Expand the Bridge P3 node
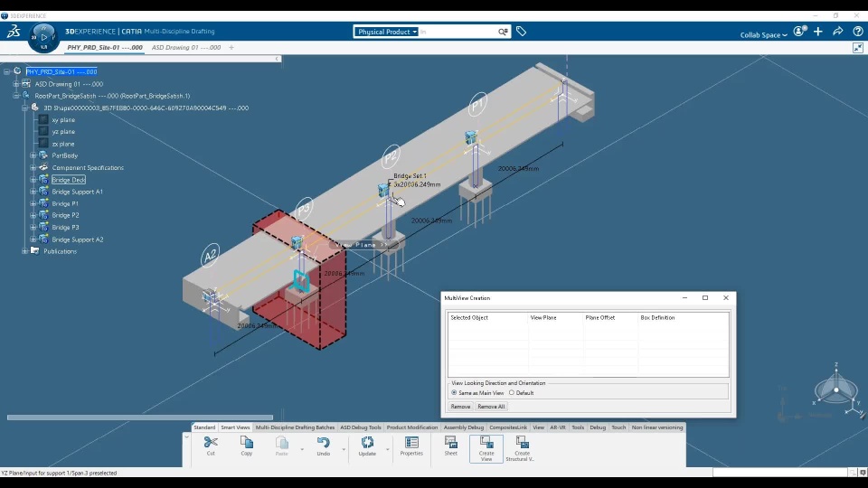 click(33, 228)
